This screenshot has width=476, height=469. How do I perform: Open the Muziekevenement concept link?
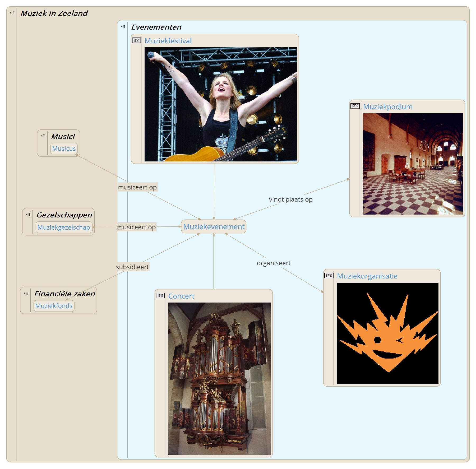(214, 227)
